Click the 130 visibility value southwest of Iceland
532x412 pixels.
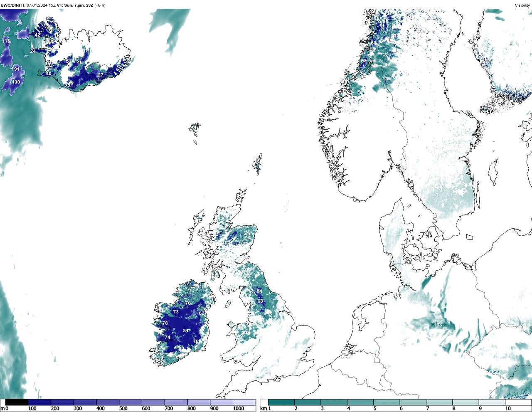(16, 82)
